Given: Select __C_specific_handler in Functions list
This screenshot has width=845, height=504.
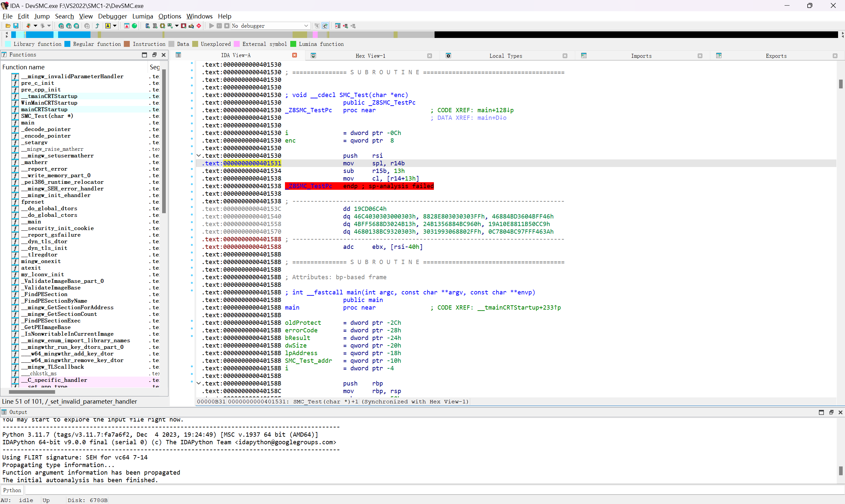Looking at the screenshot, I should [54, 380].
